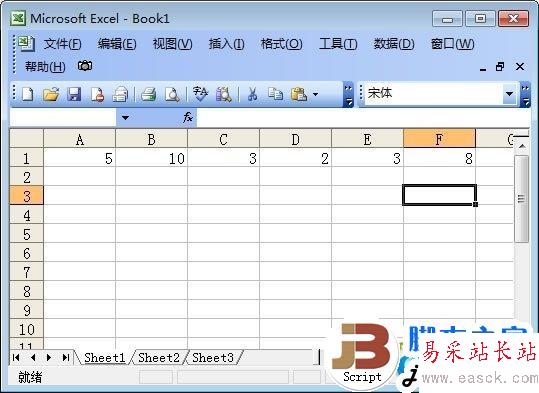
Task: Open the Name Box dropdown arrow
Action: coord(125,118)
